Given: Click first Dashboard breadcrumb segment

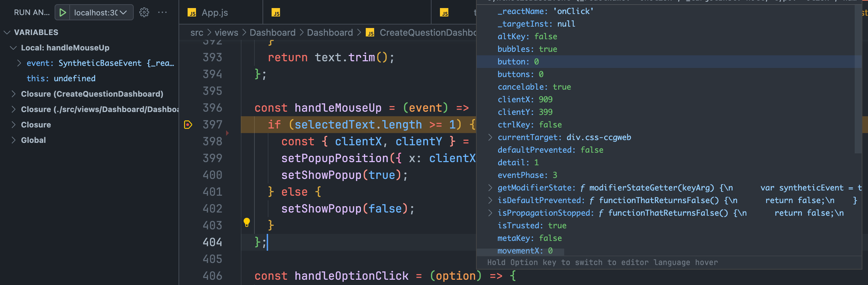Looking at the screenshot, I should coord(273,33).
